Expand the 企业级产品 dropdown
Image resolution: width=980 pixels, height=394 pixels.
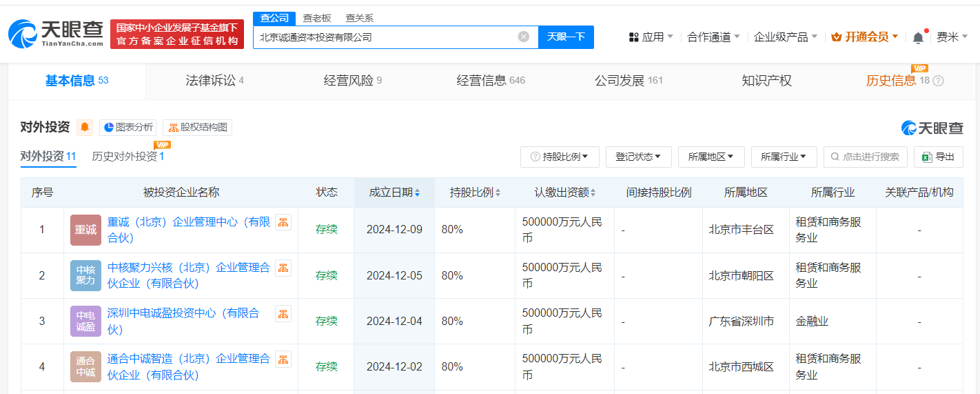click(786, 37)
